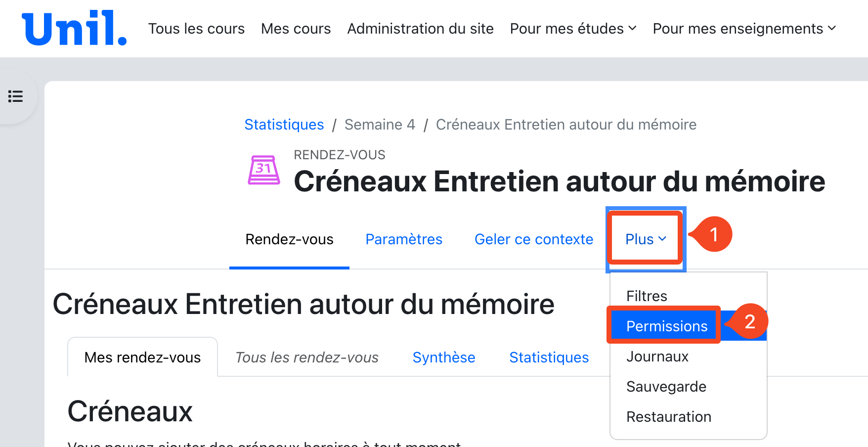868x447 pixels.
Task: Open the Tous les rendez-vous tab
Action: coord(307,358)
